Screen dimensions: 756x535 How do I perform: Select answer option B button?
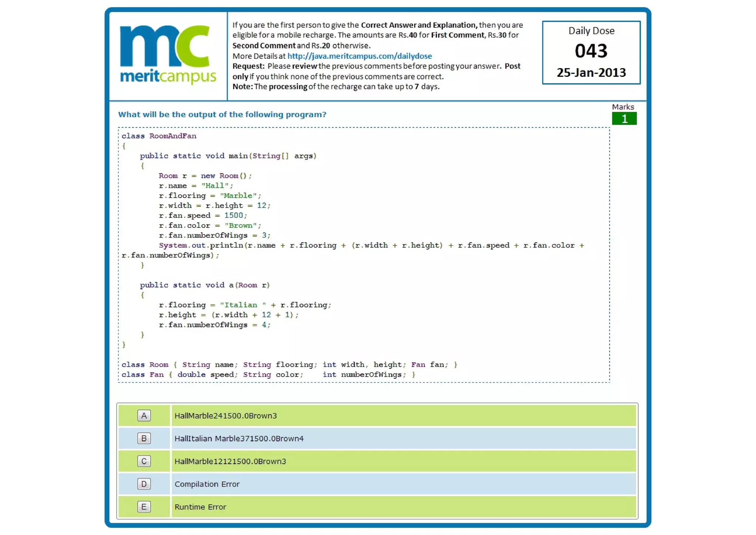(x=144, y=438)
